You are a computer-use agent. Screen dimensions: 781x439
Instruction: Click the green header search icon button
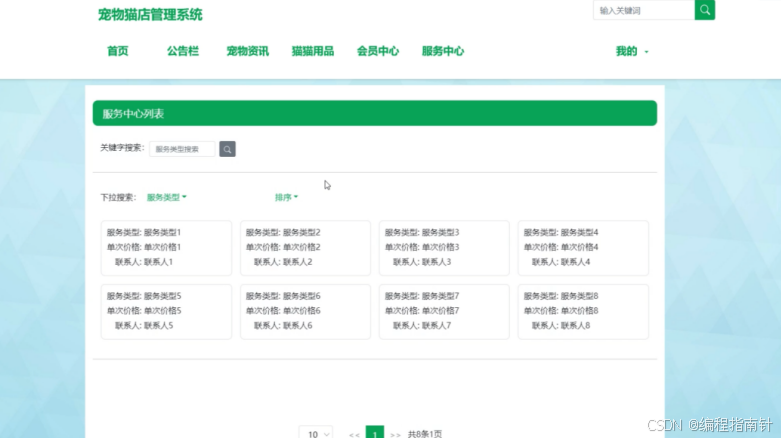[x=704, y=10]
